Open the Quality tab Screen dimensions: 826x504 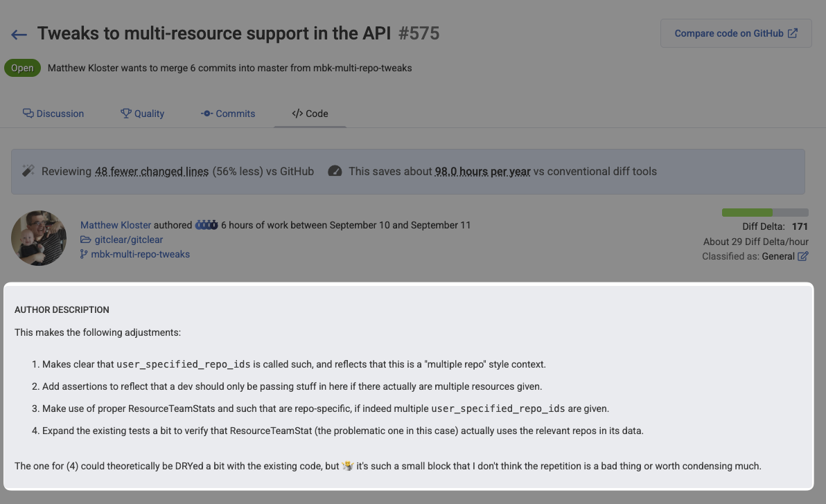click(142, 114)
